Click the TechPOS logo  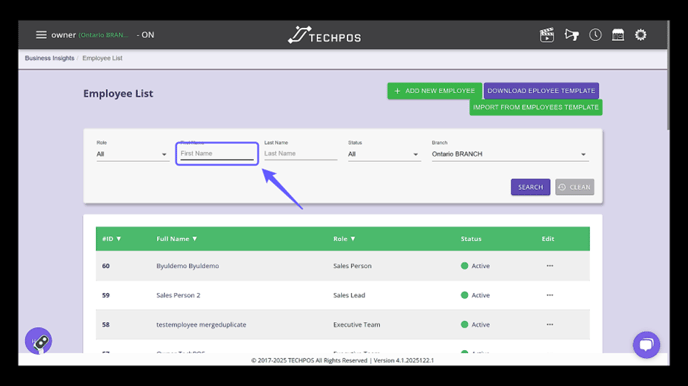click(x=324, y=35)
